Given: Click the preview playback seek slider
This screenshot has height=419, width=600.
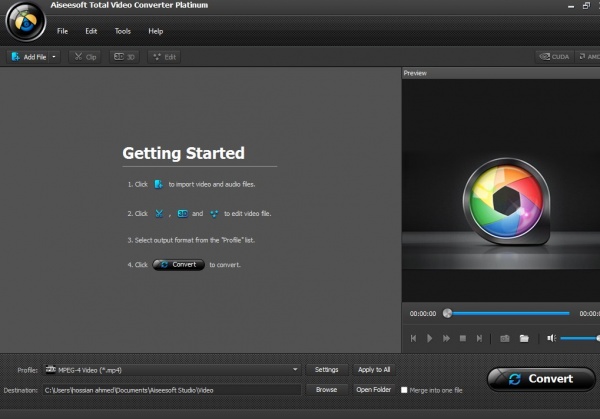Looking at the screenshot, I should [x=508, y=313].
